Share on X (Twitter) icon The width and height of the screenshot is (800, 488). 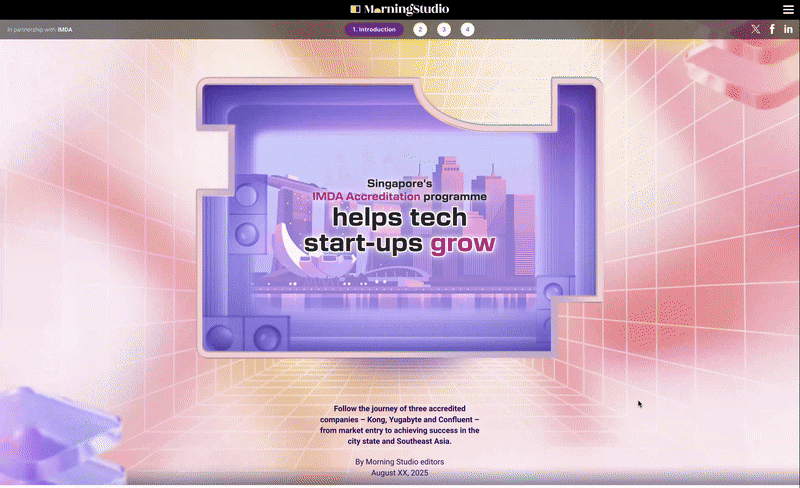click(x=756, y=29)
